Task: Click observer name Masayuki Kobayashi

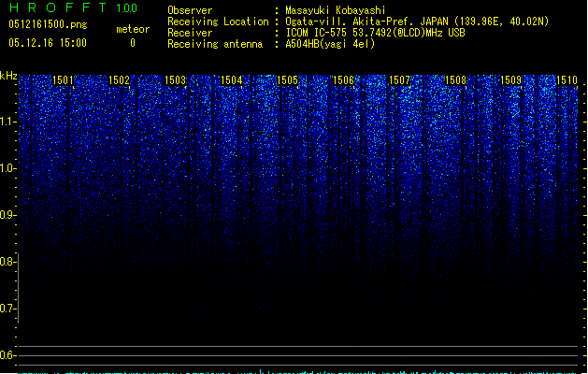Action: coord(336,10)
